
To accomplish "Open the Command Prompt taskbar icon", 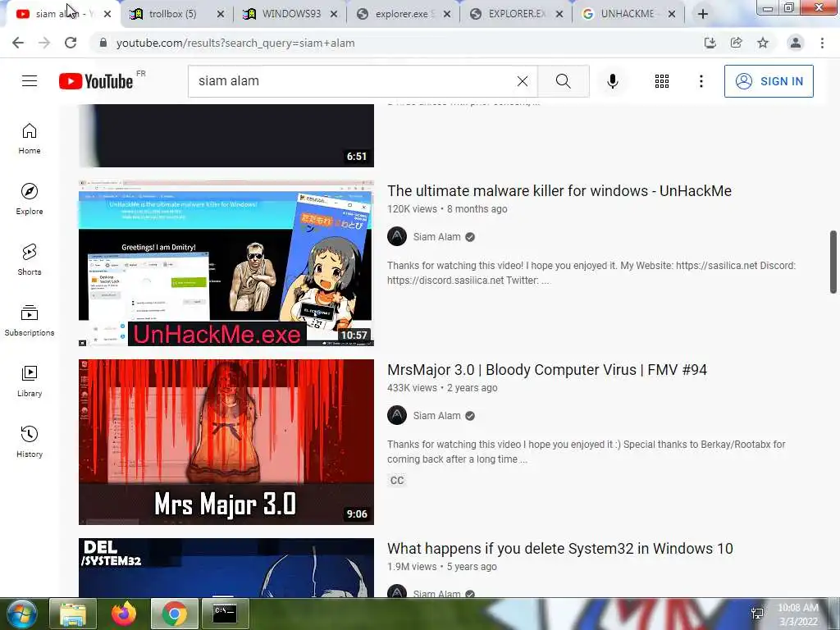I will point(225,614).
